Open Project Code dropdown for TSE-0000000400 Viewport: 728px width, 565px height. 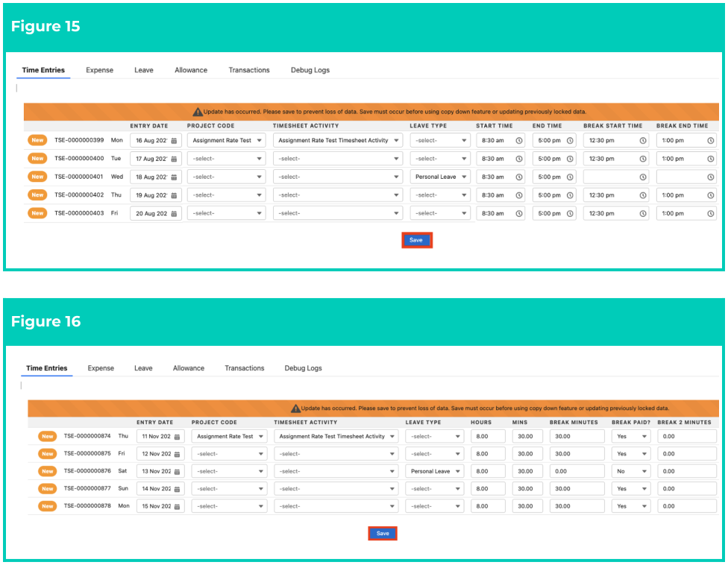[x=227, y=159]
